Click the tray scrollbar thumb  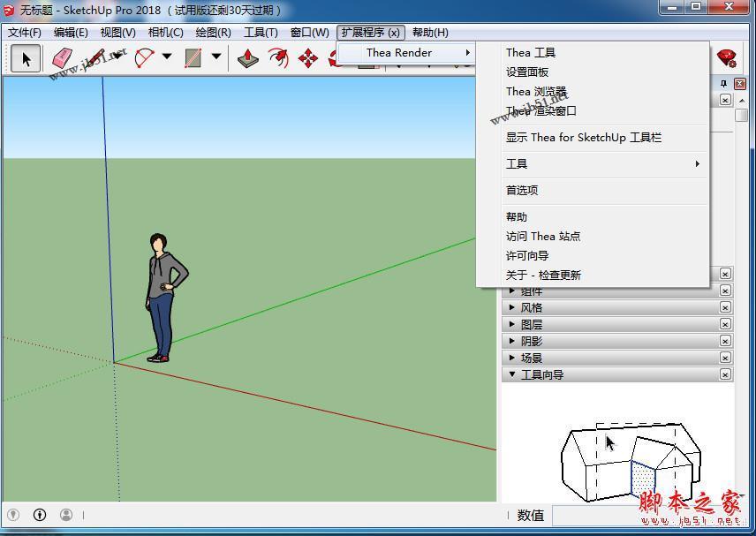pos(742,115)
